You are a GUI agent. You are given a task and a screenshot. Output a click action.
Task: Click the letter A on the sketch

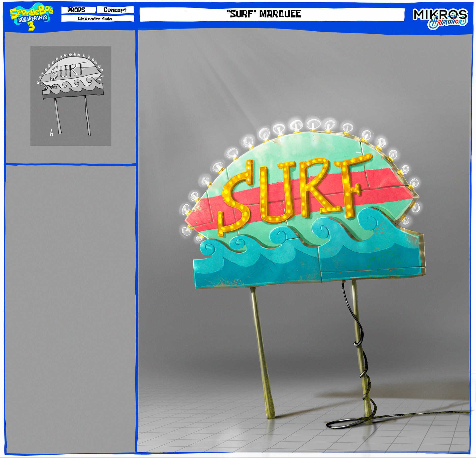pyautogui.click(x=52, y=133)
